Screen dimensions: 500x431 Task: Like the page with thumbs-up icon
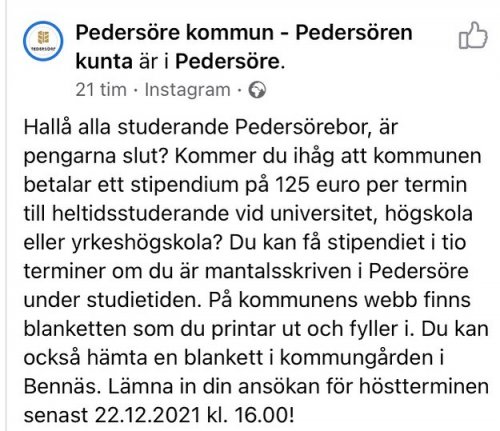click(x=473, y=36)
